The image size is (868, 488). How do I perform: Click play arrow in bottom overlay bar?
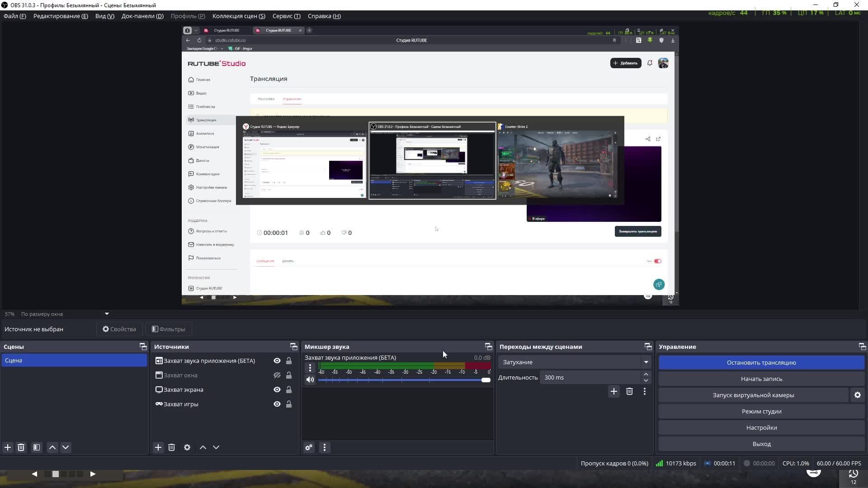pos(93,474)
